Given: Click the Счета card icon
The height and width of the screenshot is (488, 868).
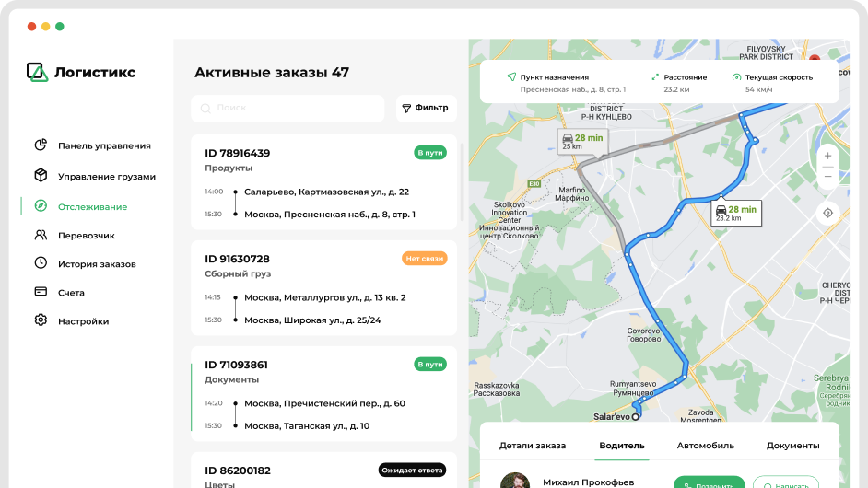Looking at the screenshot, I should point(41,292).
